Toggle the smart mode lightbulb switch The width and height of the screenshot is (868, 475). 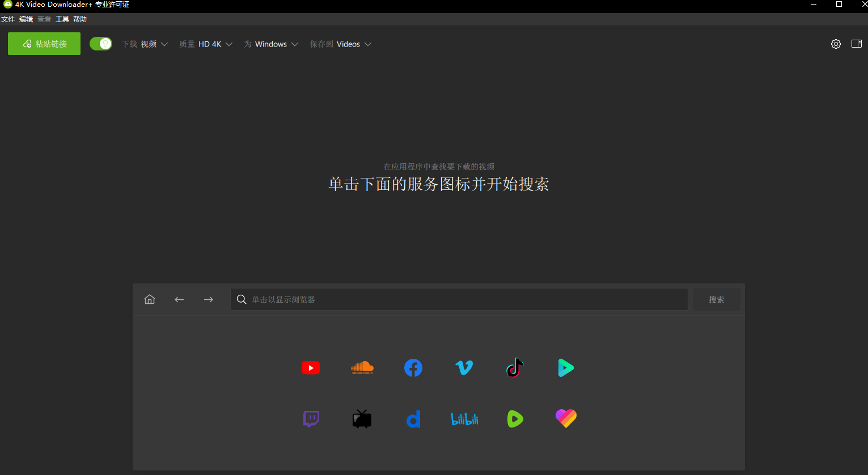click(101, 44)
